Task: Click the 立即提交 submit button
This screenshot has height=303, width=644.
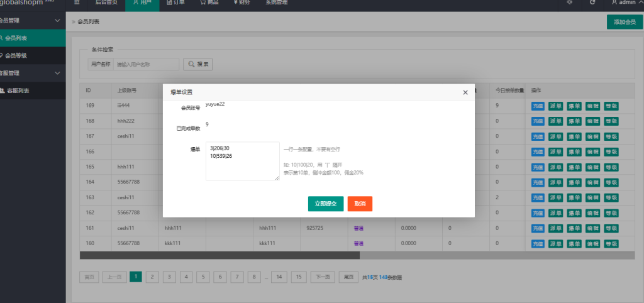Action: (325, 204)
